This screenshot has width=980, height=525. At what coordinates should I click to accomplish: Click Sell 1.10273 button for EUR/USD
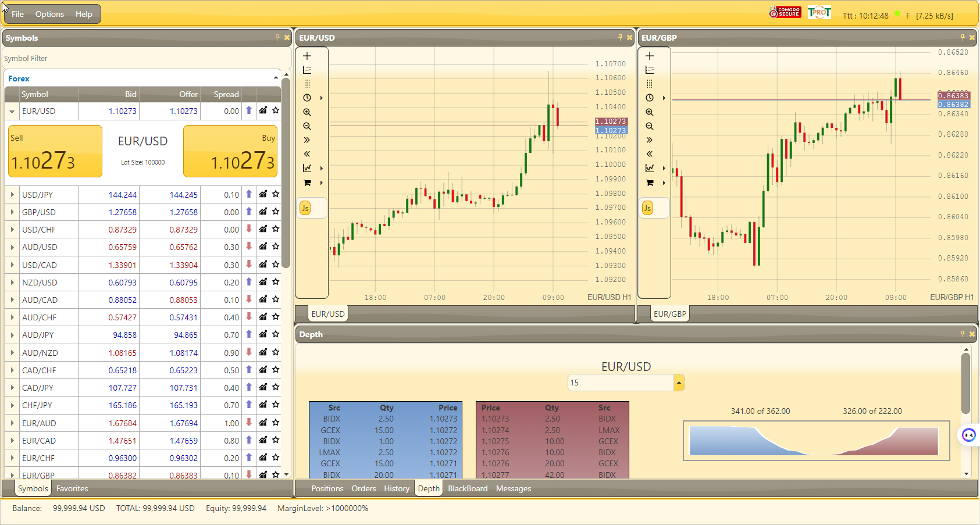[55, 151]
